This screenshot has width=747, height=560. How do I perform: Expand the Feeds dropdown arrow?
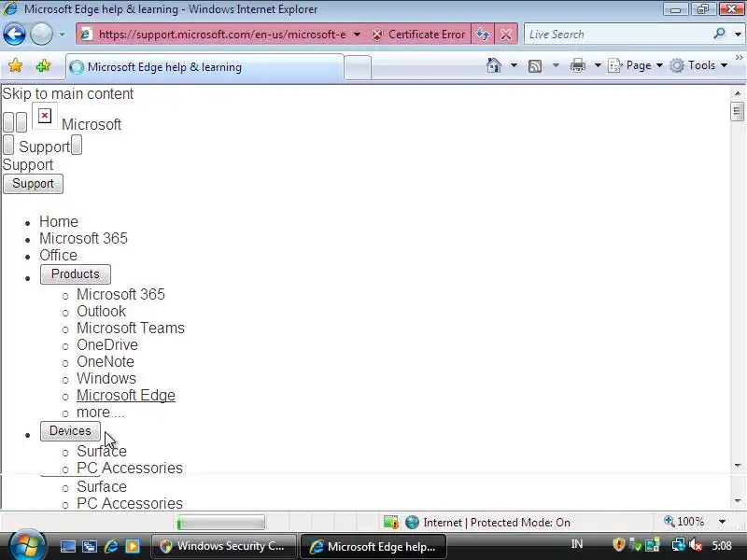click(556, 65)
